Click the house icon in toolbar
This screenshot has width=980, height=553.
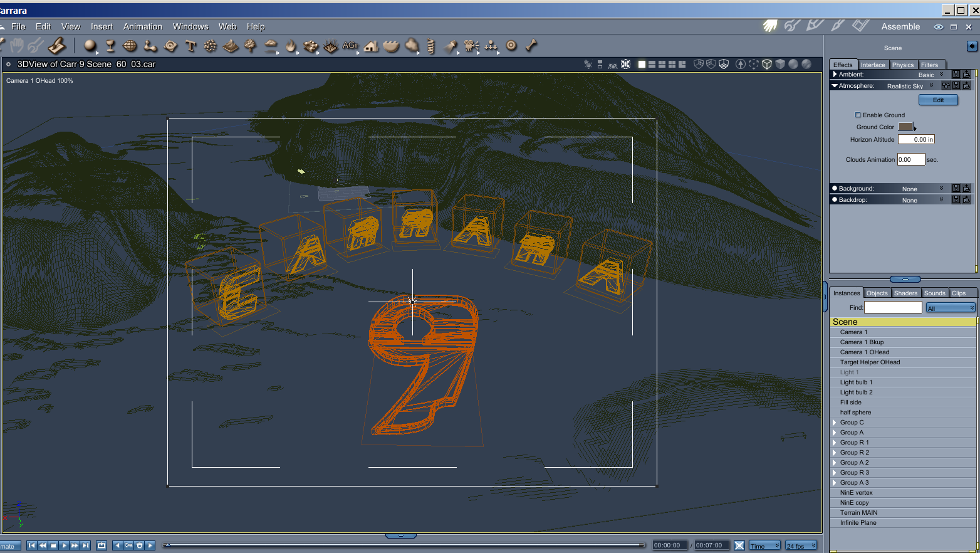point(371,46)
